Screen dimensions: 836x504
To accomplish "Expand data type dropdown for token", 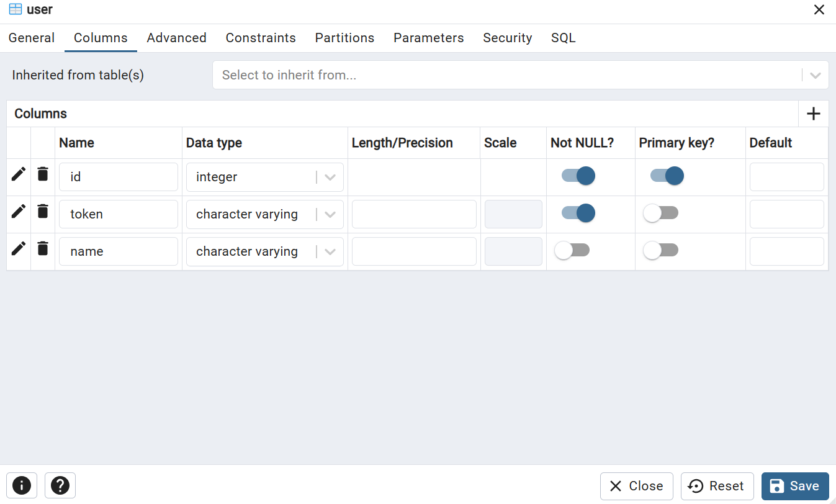I will [330, 214].
